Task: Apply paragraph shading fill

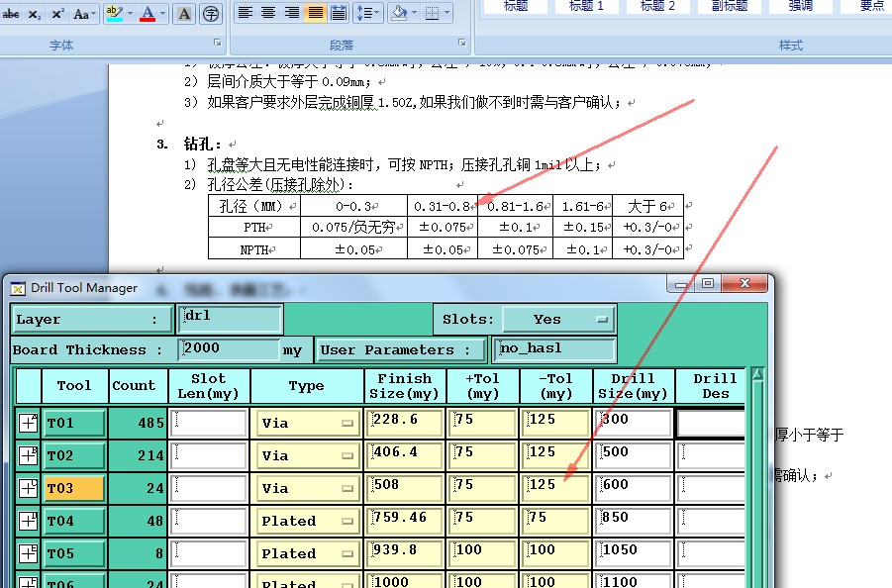Action: (x=399, y=13)
